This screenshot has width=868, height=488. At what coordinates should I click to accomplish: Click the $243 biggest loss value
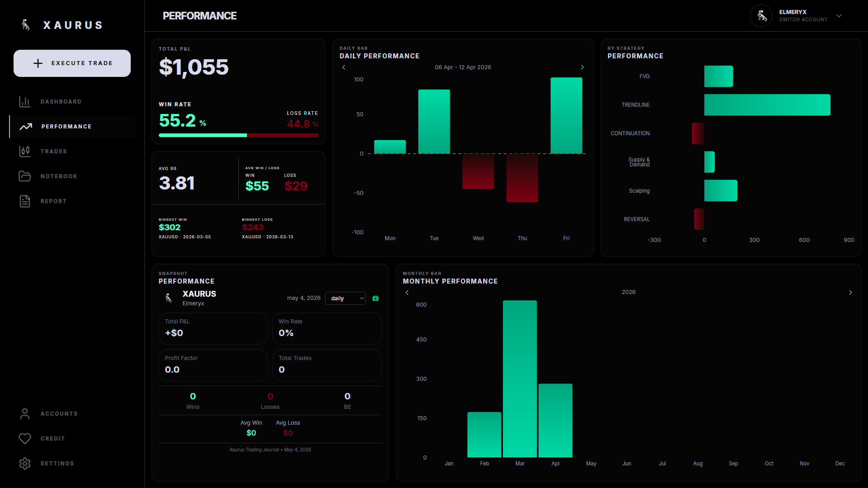[252, 227]
